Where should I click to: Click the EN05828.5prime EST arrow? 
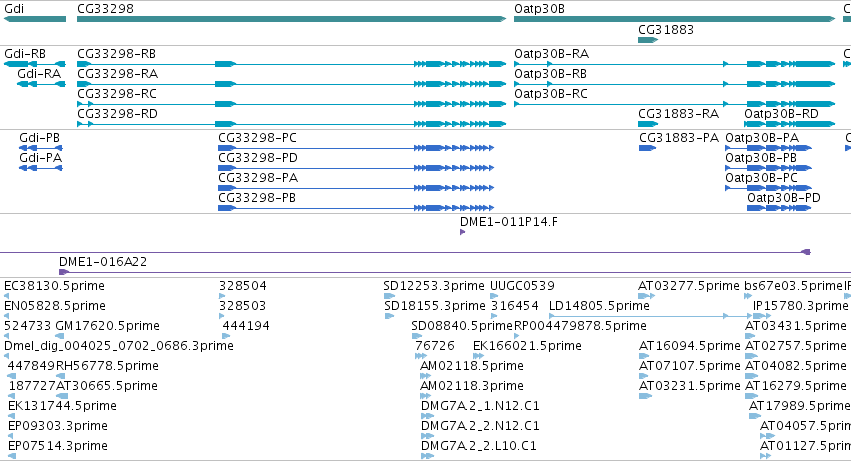click(7, 316)
